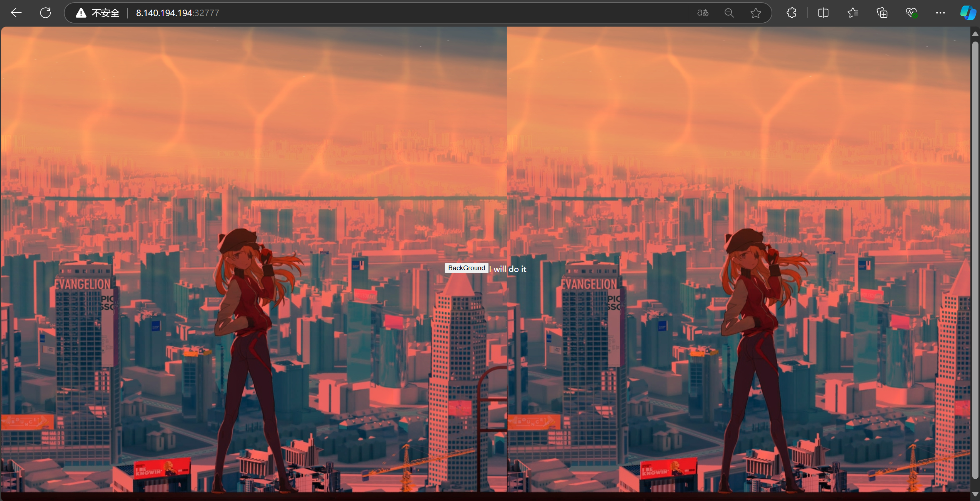980x501 pixels.
Task: Open the Collections icon
Action: (x=882, y=13)
